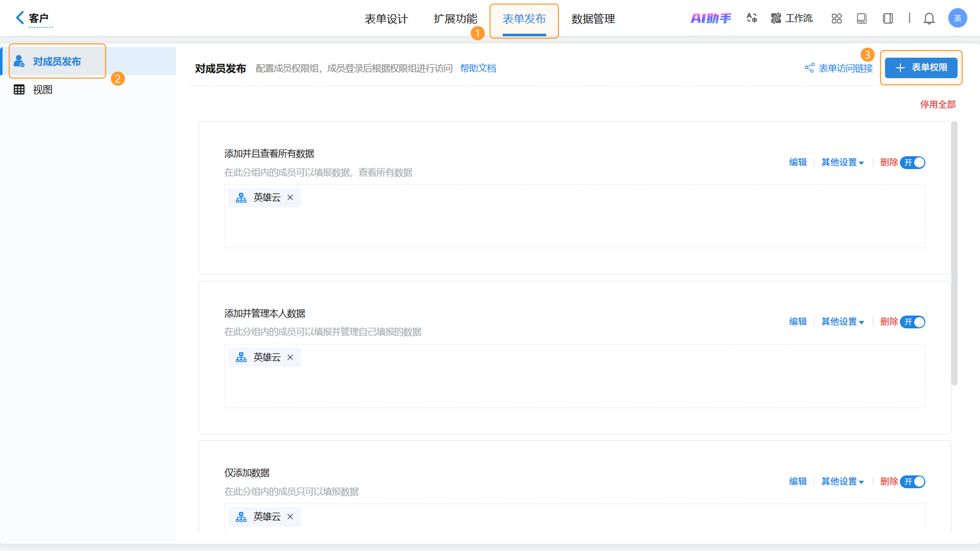Click the 表单权限 button
The height and width of the screenshot is (551, 980).
pos(921,68)
